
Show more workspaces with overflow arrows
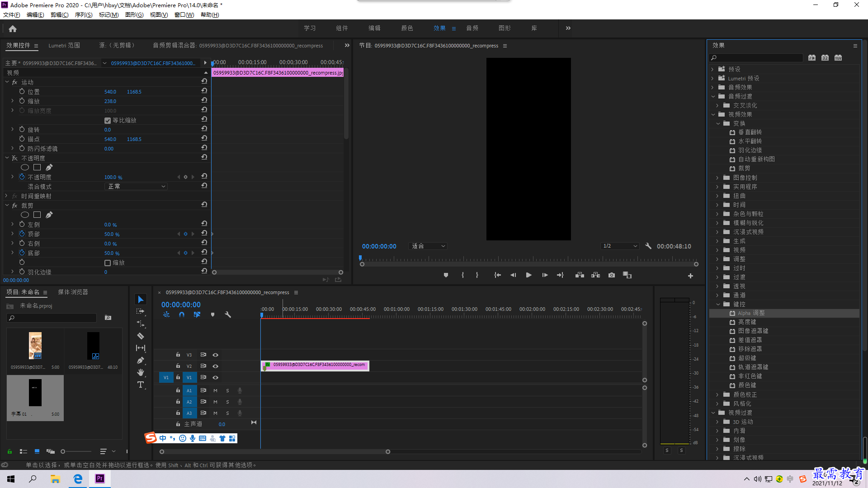(568, 28)
